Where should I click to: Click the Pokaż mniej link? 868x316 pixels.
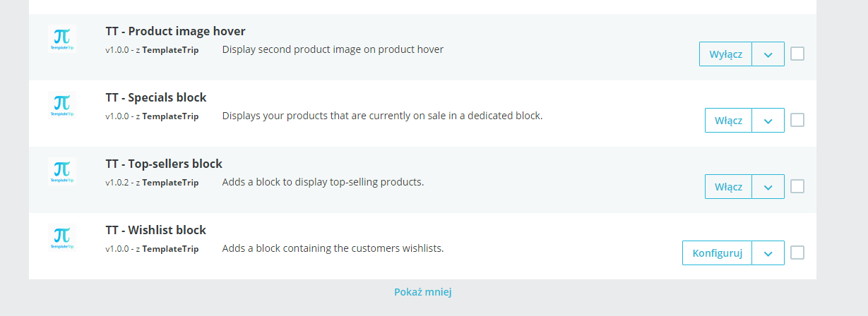tap(422, 292)
